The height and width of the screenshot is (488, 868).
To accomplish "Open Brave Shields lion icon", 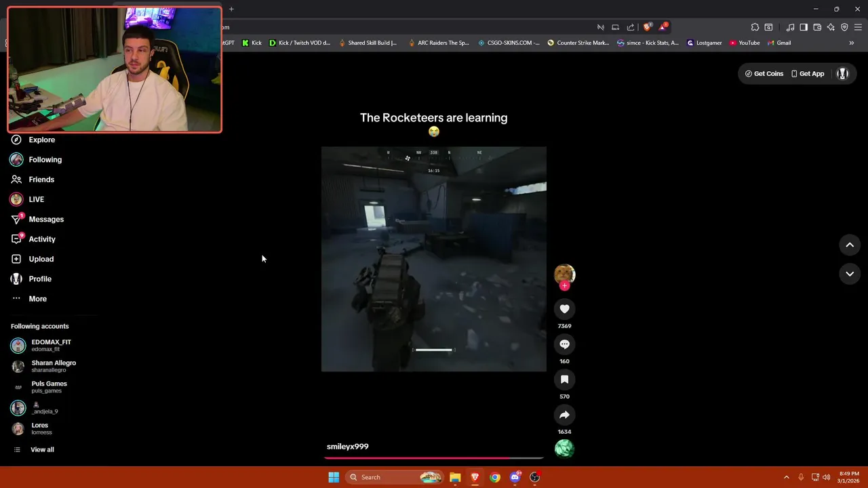I will coord(647,27).
